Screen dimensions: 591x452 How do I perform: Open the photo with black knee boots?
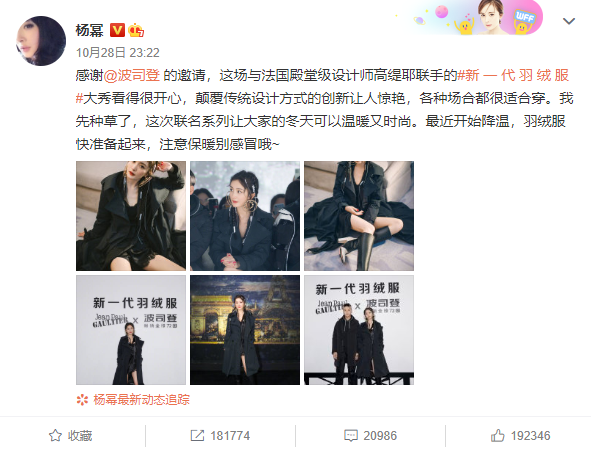coord(359,216)
